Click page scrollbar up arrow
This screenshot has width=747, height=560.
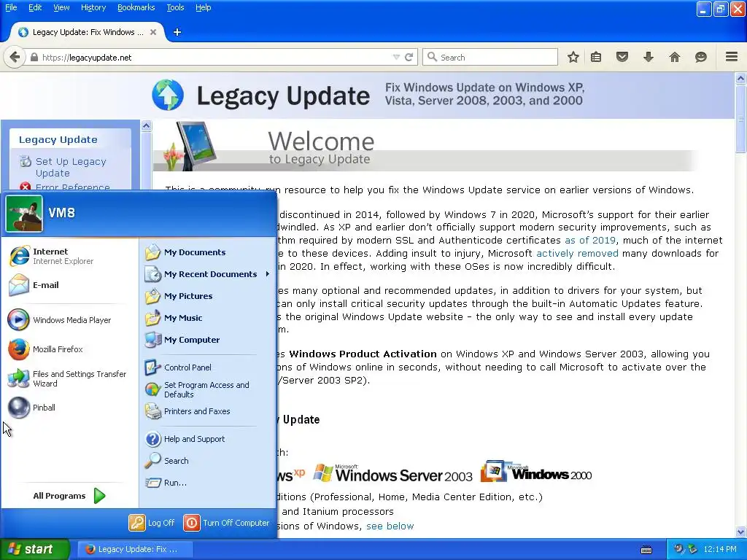pyautogui.click(x=740, y=78)
